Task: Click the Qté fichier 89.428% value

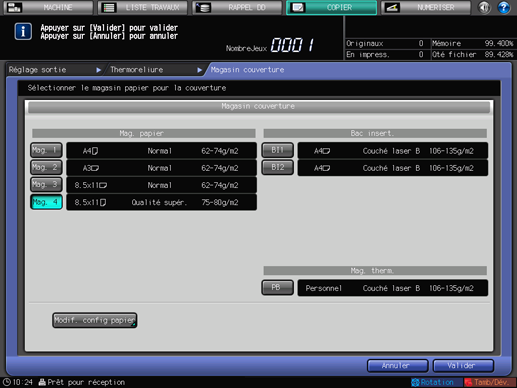Action: coord(499,54)
